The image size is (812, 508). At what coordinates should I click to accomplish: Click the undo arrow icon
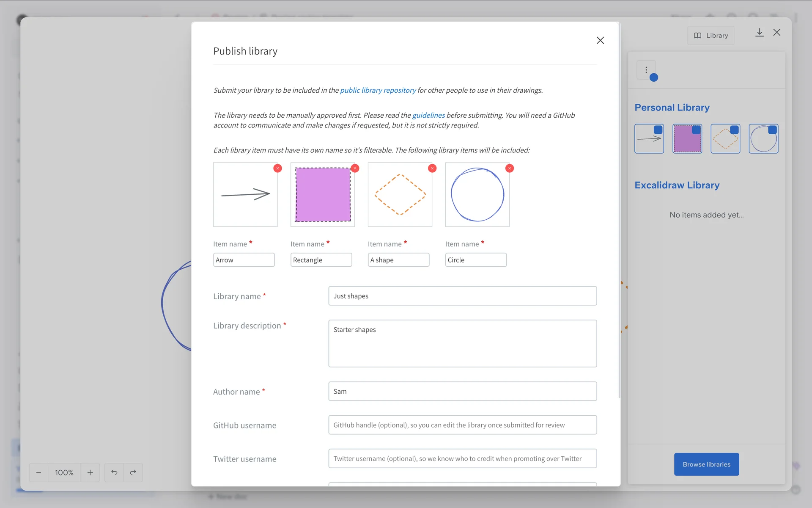coord(114,472)
